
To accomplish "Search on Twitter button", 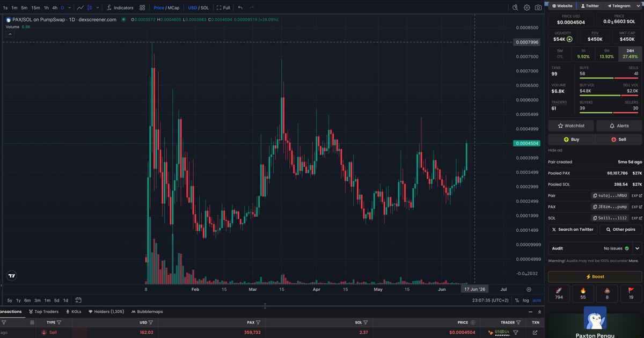I will (x=572, y=229).
